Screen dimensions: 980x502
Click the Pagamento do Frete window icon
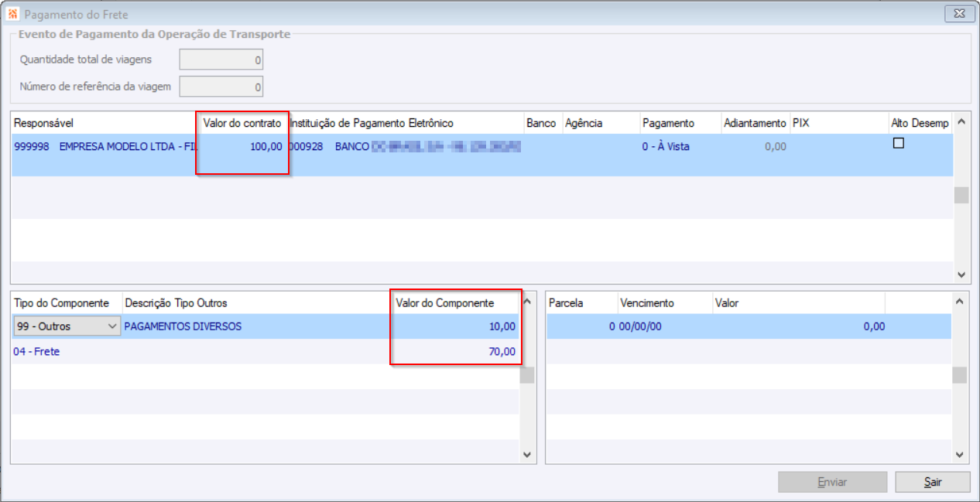pyautogui.click(x=12, y=14)
